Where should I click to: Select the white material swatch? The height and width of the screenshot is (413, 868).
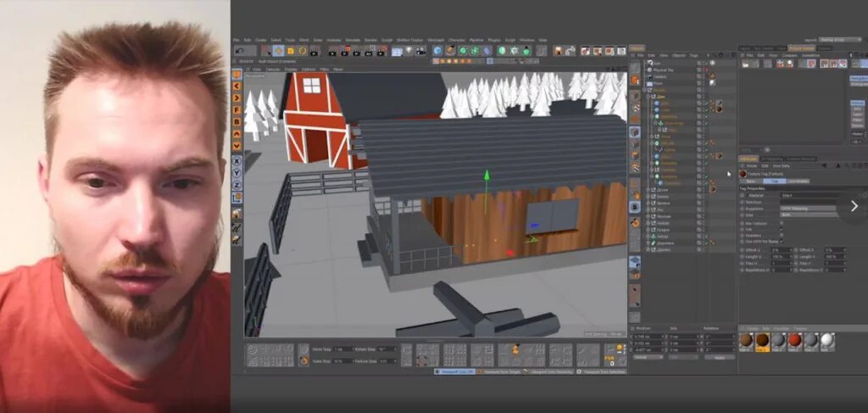point(826,342)
